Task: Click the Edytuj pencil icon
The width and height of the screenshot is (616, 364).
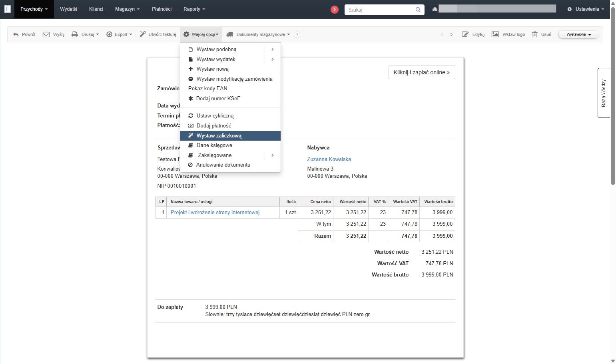Action: (x=465, y=34)
